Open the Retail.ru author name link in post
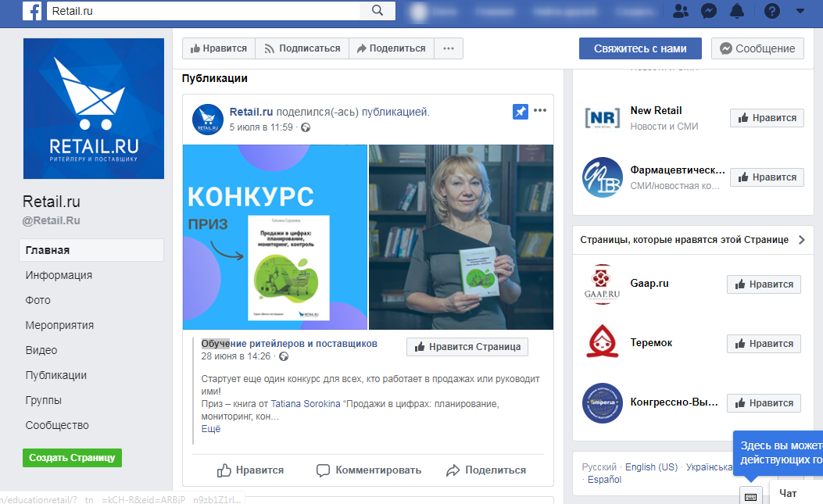Image resolution: width=823 pixels, height=504 pixels. click(251, 112)
